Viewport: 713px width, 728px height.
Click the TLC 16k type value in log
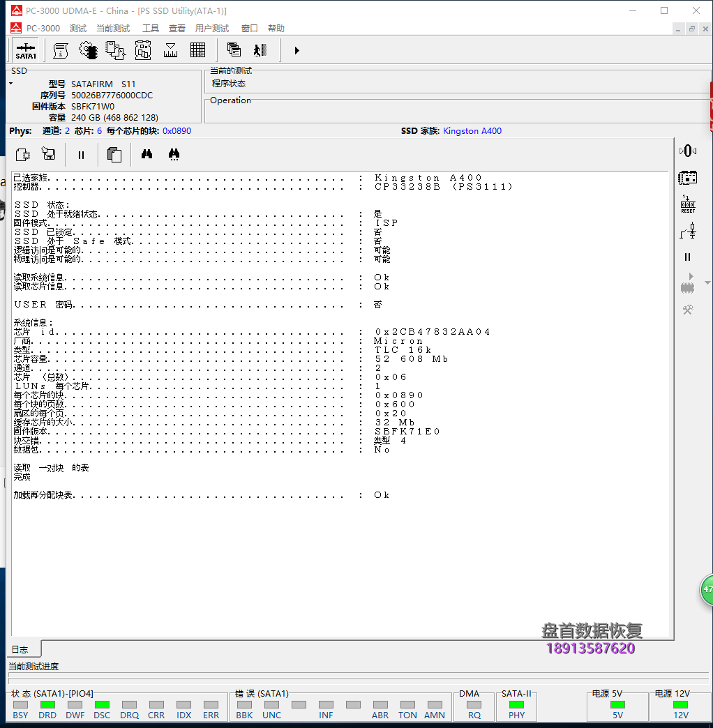(403, 350)
